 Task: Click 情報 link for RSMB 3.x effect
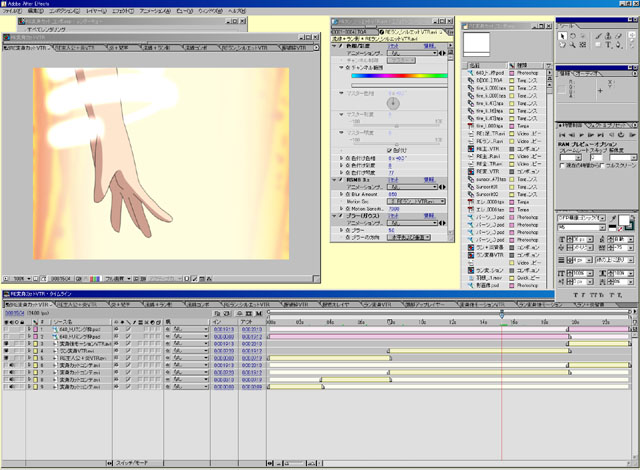(429, 180)
